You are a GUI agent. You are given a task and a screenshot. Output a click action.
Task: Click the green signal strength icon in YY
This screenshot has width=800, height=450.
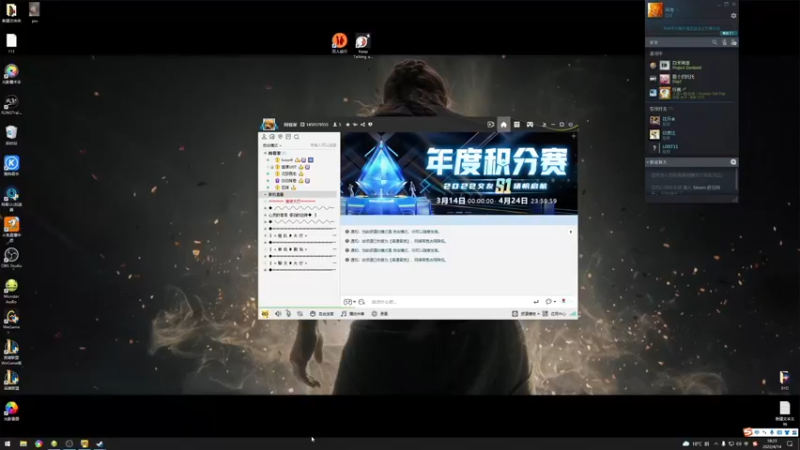572,314
